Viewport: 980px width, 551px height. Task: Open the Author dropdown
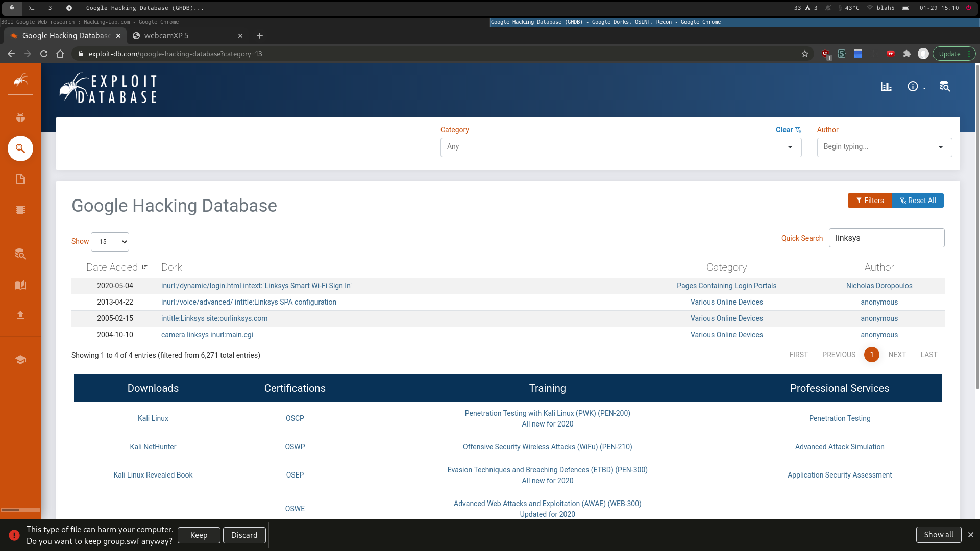pos(884,147)
